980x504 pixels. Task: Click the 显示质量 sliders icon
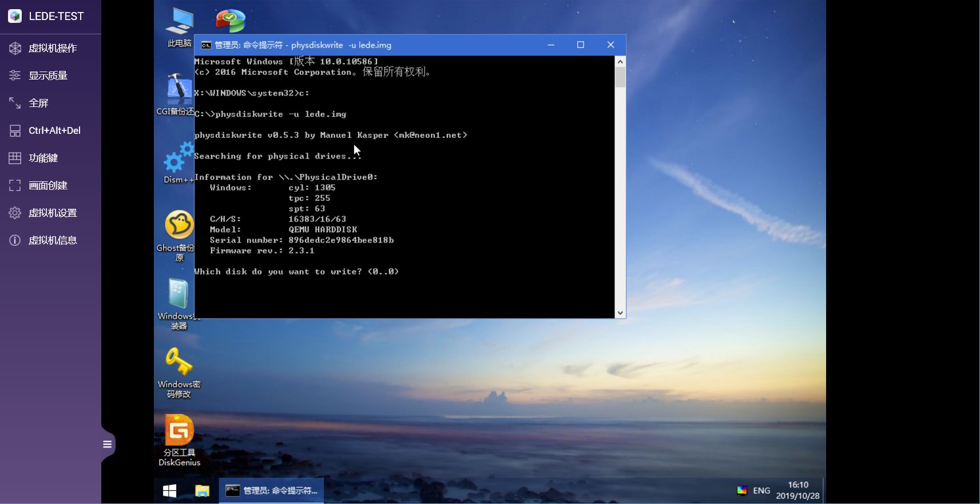click(x=15, y=76)
